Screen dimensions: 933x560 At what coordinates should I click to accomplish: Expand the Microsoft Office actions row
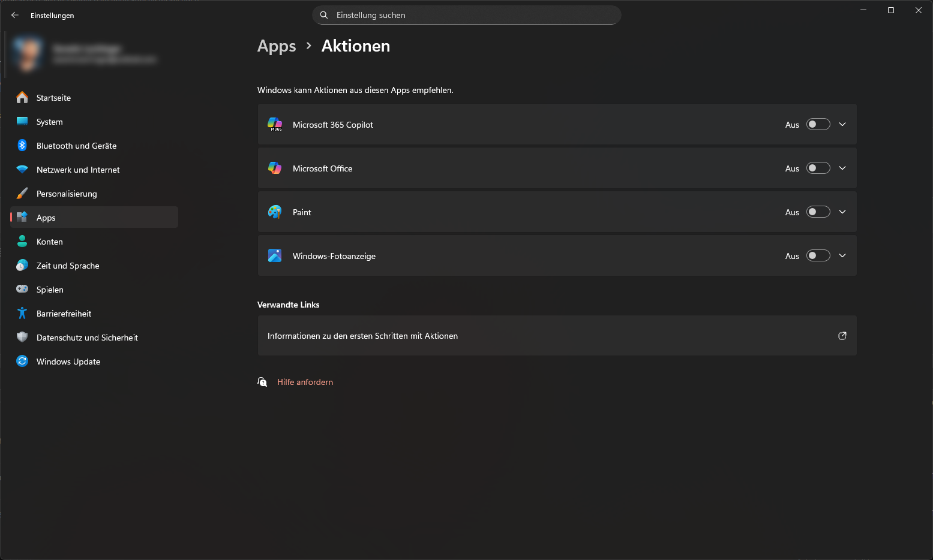pos(842,168)
